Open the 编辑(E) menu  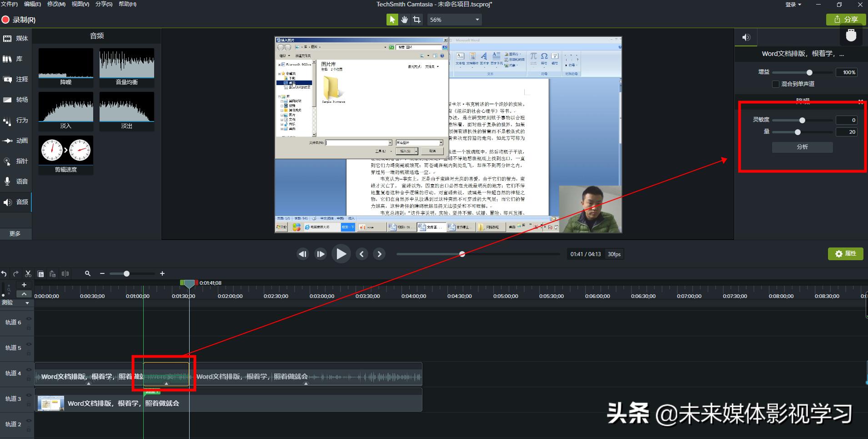32,4
